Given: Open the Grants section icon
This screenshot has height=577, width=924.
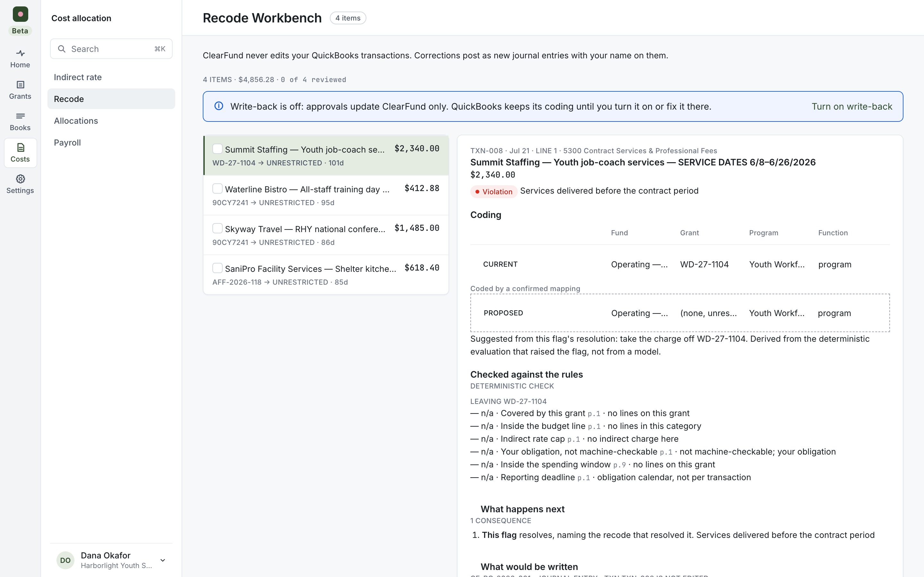Looking at the screenshot, I should [x=20, y=84].
